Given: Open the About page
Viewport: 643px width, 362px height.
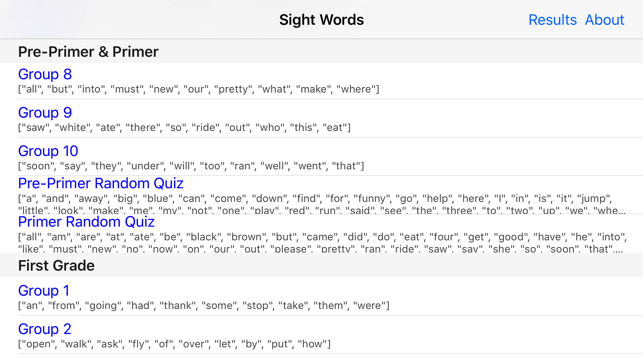Looking at the screenshot, I should click(604, 20).
